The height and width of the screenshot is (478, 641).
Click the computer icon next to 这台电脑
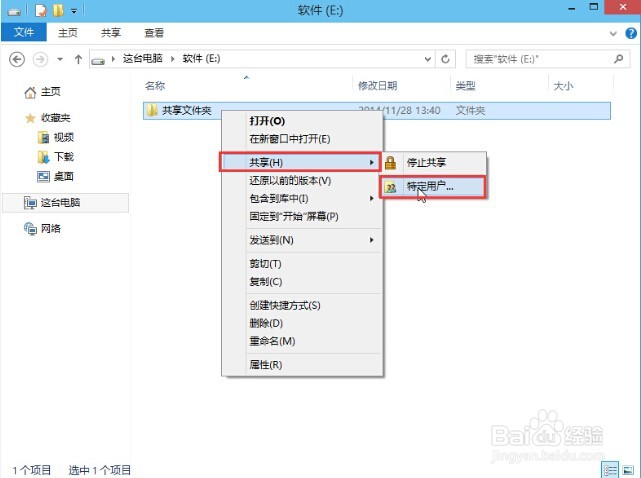[x=30, y=202]
